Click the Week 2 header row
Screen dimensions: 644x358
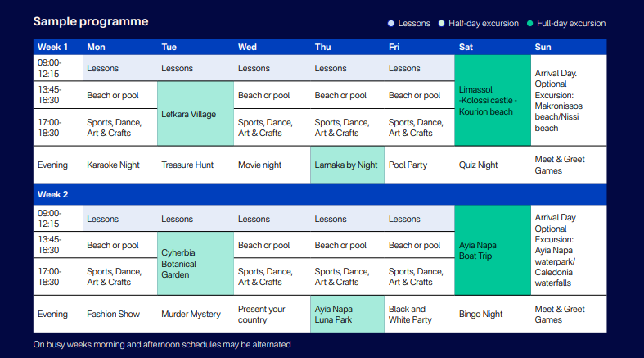click(319, 194)
